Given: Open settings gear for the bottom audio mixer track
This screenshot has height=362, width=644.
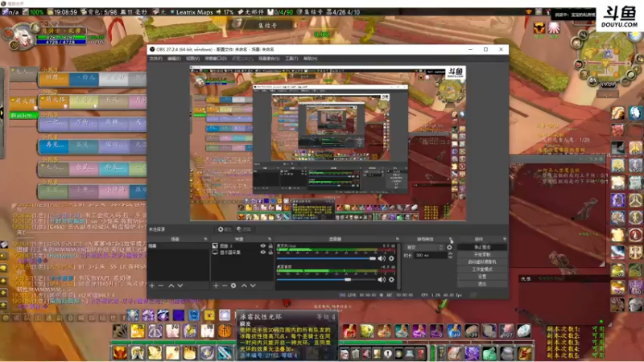Looking at the screenshot, I should pos(391,279).
